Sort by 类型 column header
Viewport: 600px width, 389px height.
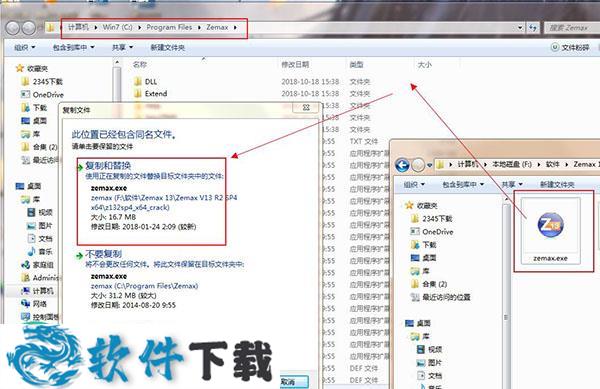pyautogui.click(x=356, y=65)
